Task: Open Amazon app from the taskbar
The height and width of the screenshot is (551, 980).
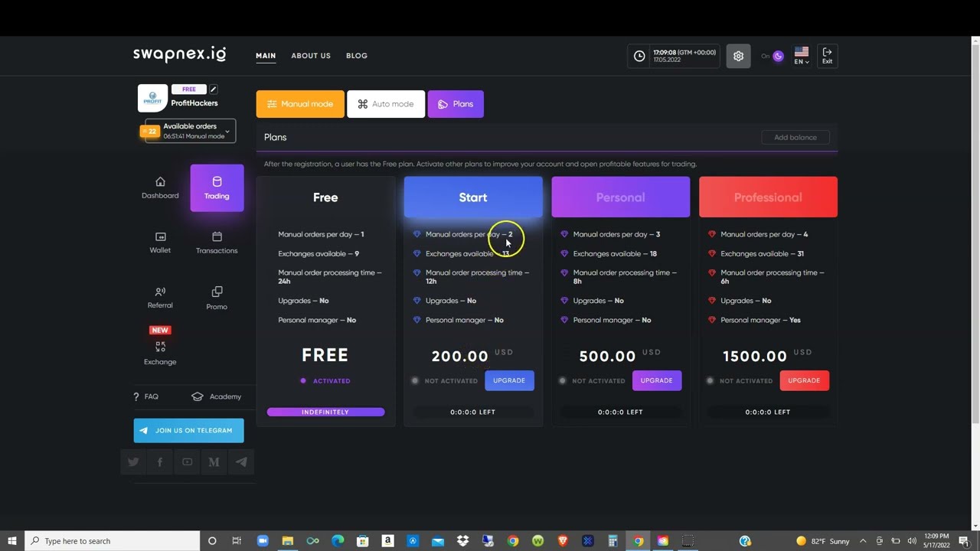Action: pyautogui.click(x=387, y=541)
